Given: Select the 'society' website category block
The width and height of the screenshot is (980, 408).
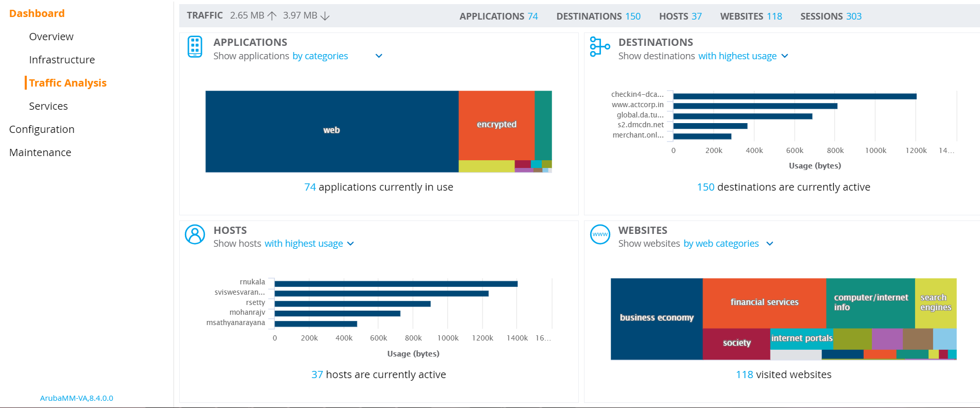Looking at the screenshot, I should pyautogui.click(x=736, y=344).
